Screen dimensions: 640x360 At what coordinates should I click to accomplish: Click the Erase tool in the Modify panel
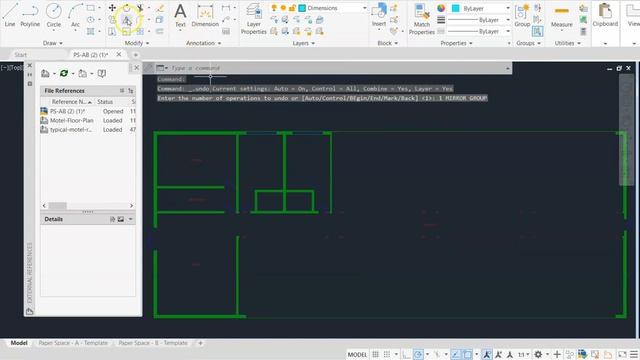(x=160, y=8)
